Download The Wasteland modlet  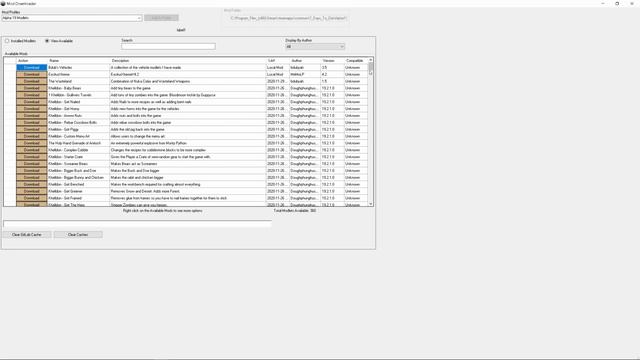[32, 81]
